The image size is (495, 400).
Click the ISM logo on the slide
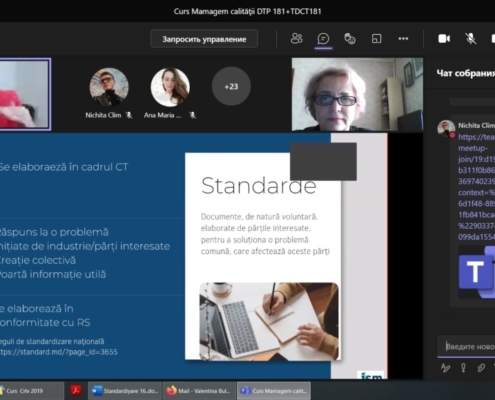click(x=372, y=375)
